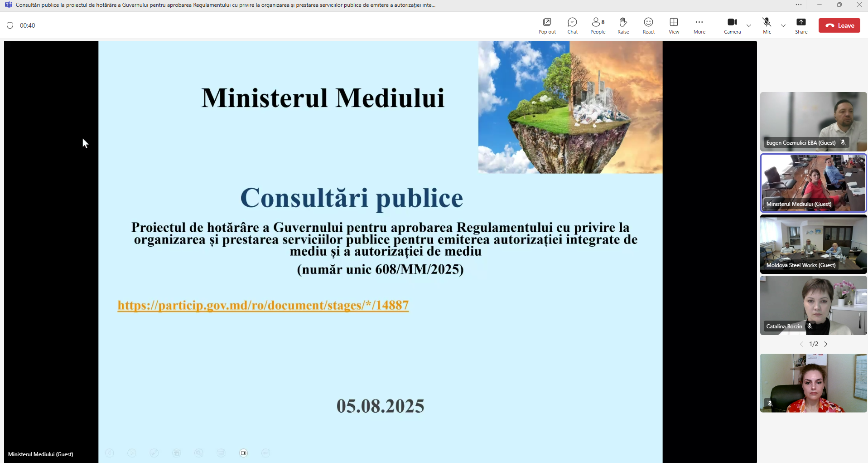Click the Share screen icon
Image resolution: width=868 pixels, height=463 pixels.
tap(801, 25)
